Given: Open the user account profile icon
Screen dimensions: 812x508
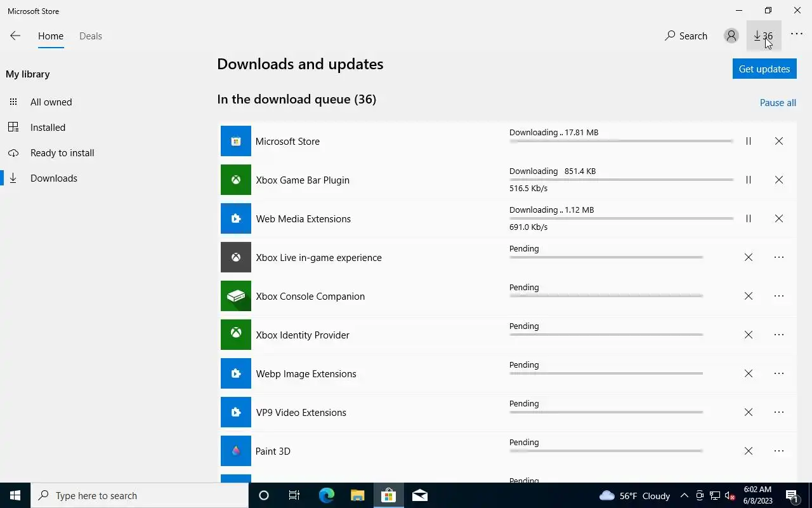Looking at the screenshot, I should click(x=731, y=36).
